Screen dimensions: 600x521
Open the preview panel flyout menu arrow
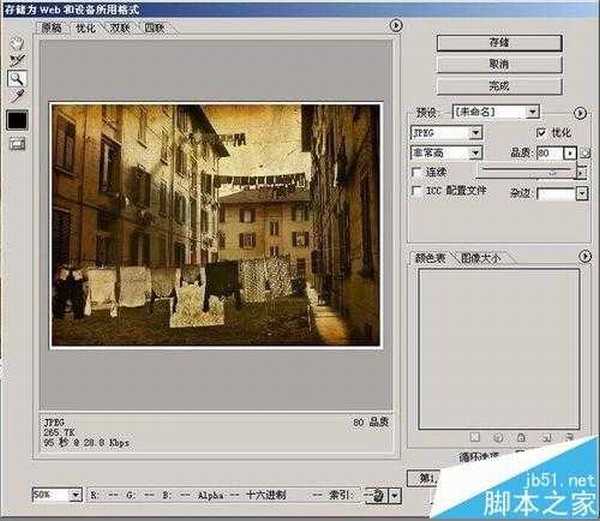(396, 26)
